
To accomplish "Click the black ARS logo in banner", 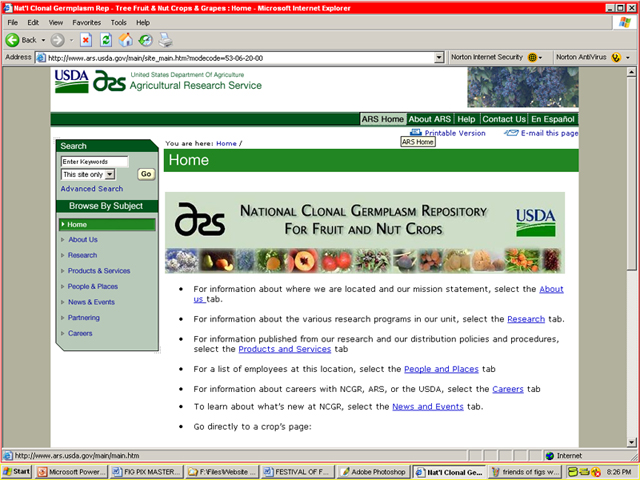I will pos(200,219).
